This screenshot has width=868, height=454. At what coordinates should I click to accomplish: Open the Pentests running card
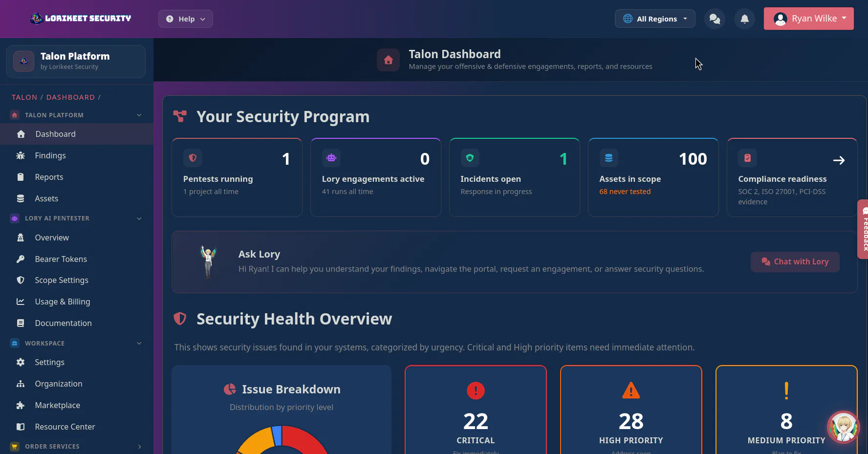[237, 177]
